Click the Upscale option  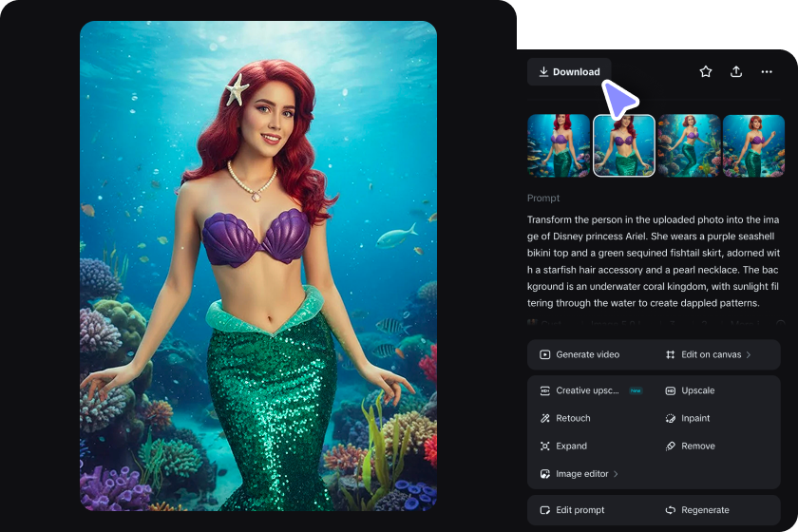pyautogui.click(x=690, y=390)
